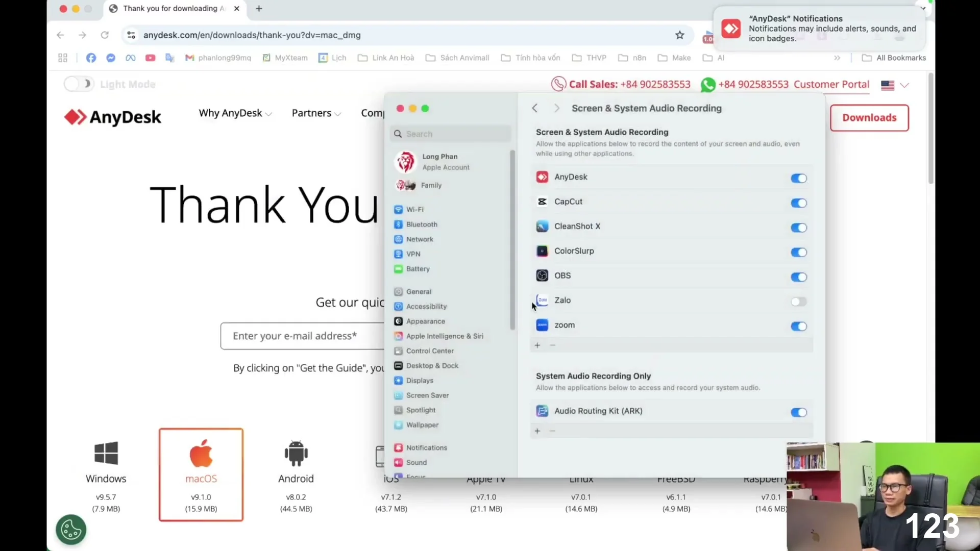Open the Link An Hoà bookmark folder

(x=386, y=58)
